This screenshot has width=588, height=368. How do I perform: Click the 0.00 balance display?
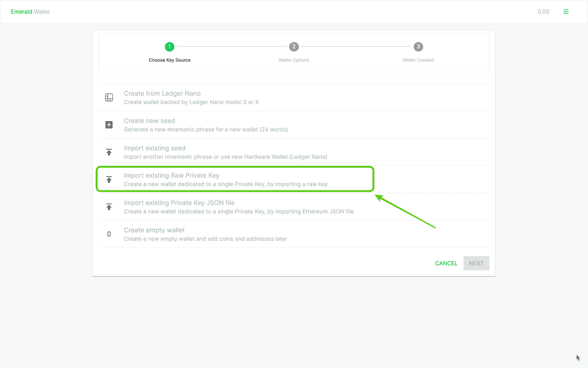543,11
